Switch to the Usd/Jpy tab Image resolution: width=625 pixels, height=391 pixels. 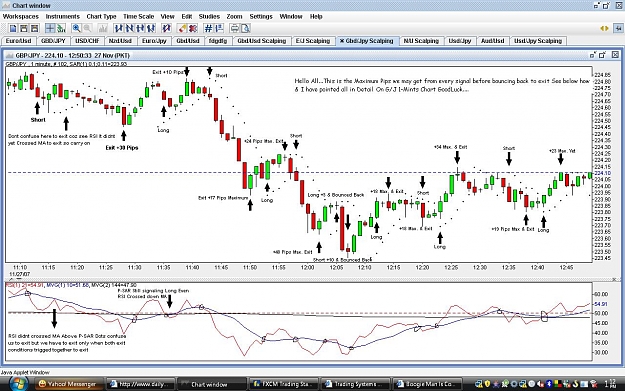pos(460,41)
